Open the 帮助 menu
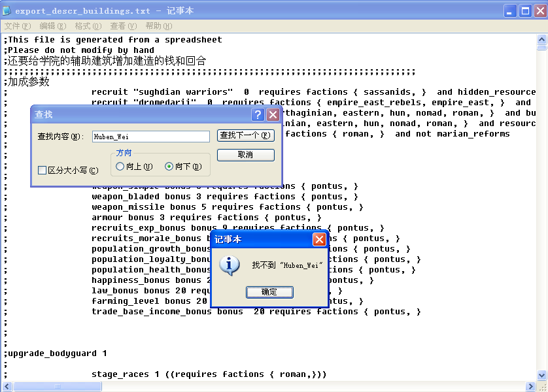The width and height of the screenshot is (548, 392). [x=158, y=26]
